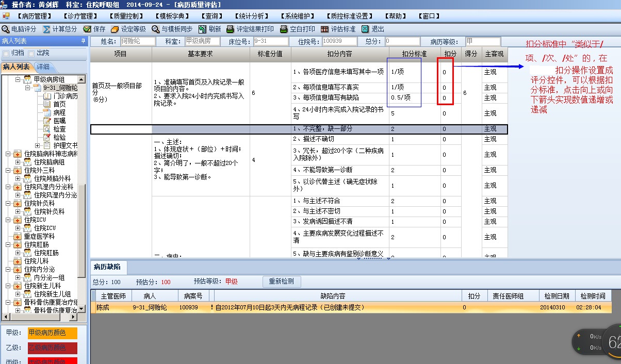
Task: Open the 质量控制 menu
Action: click(x=126, y=16)
